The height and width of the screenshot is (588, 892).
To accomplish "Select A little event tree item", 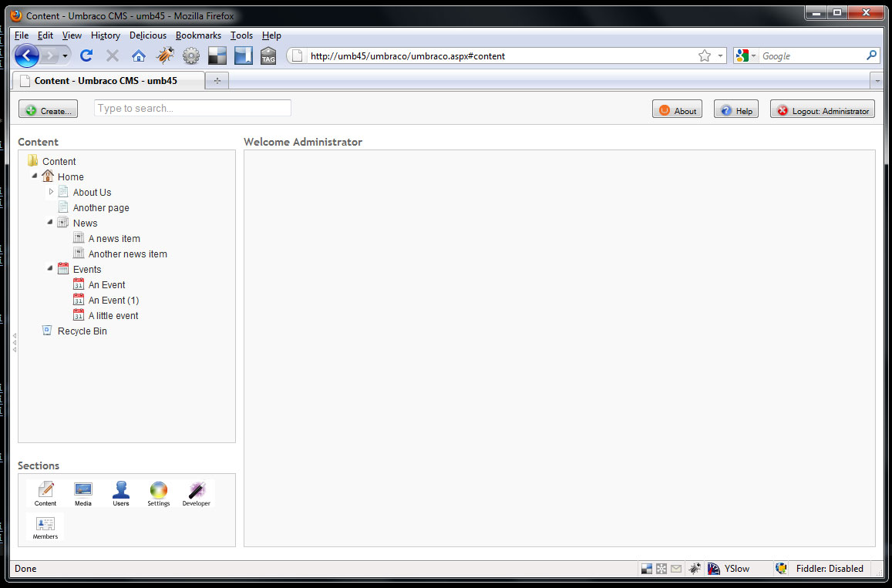I will (x=113, y=315).
